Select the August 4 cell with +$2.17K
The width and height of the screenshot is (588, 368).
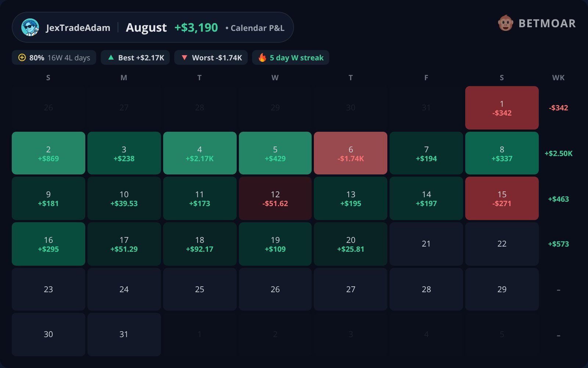point(200,153)
